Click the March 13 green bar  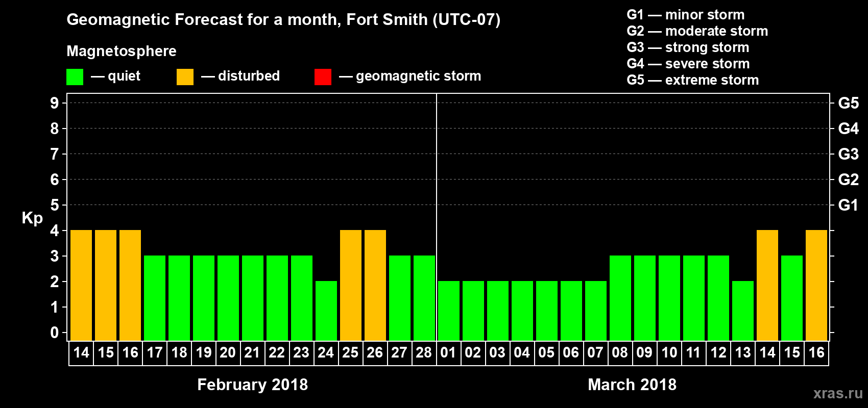click(743, 311)
